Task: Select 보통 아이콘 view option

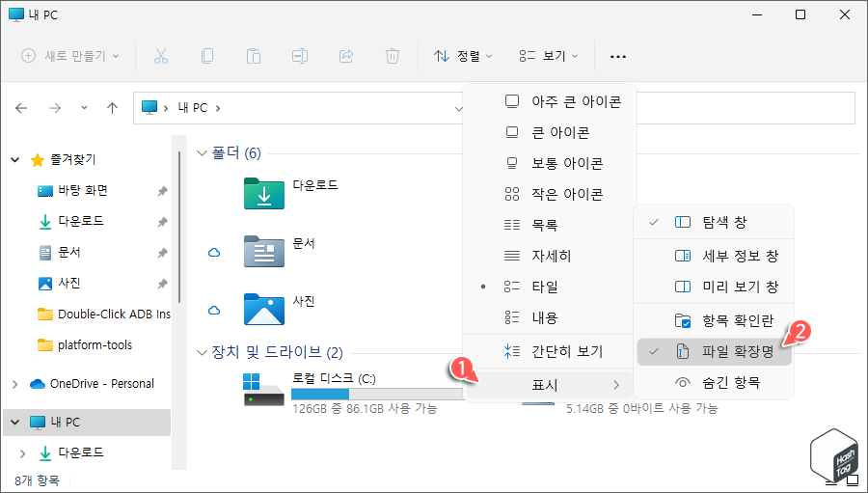Action: pyautogui.click(x=550, y=163)
